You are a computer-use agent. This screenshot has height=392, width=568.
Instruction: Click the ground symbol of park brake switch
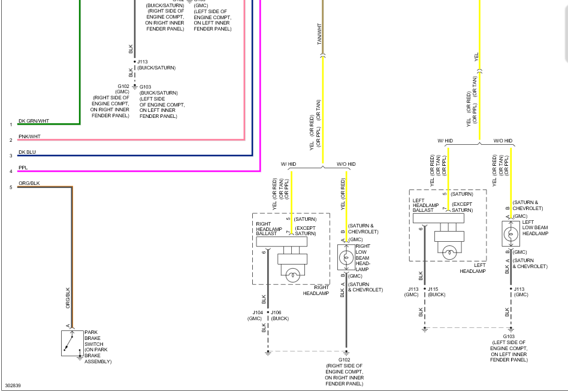80,358
